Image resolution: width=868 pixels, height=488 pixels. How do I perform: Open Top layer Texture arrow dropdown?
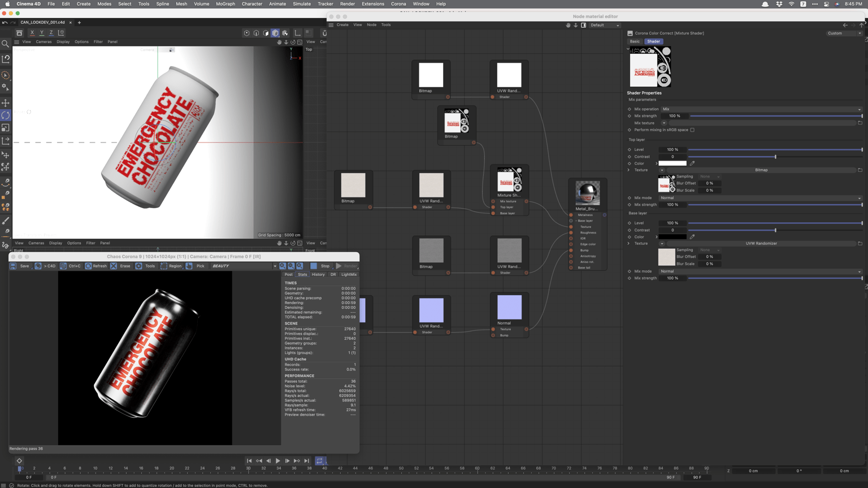click(662, 170)
